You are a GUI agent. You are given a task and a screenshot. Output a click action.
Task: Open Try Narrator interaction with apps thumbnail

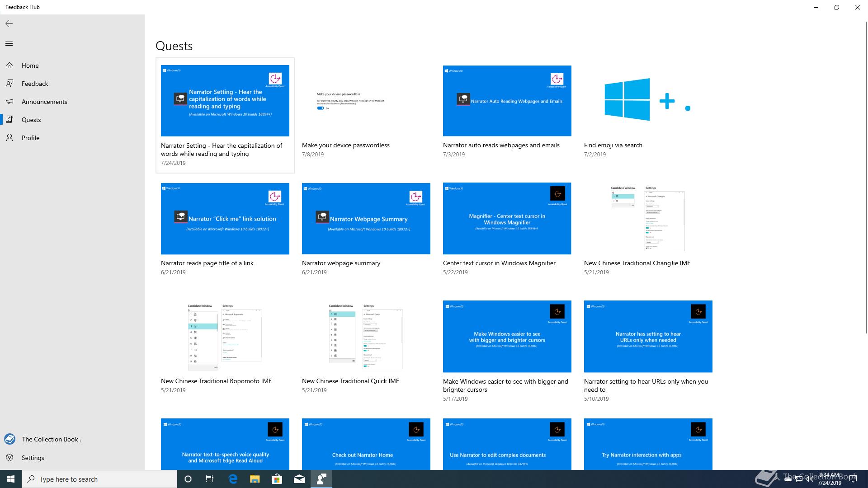(648, 444)
